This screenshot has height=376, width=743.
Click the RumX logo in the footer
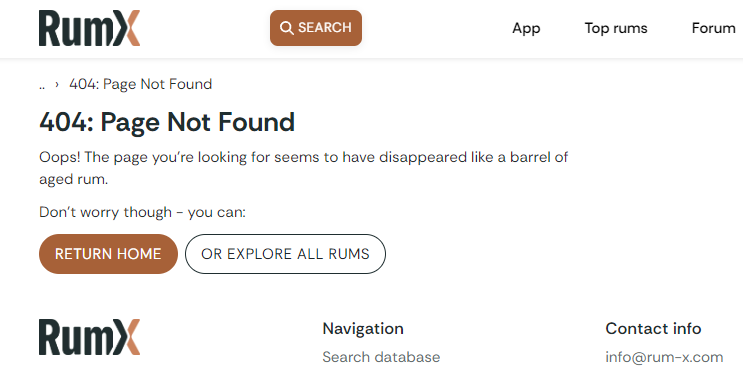[x=90, y=337]
